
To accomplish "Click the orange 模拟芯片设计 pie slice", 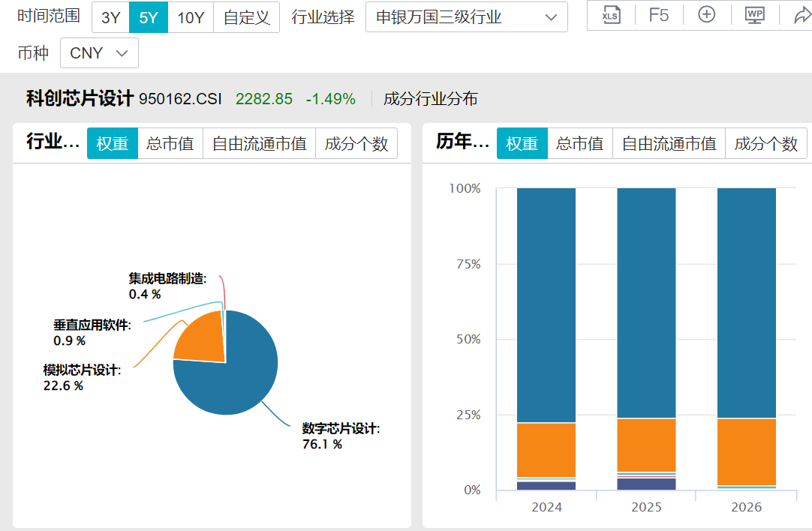I will (200, 339).
